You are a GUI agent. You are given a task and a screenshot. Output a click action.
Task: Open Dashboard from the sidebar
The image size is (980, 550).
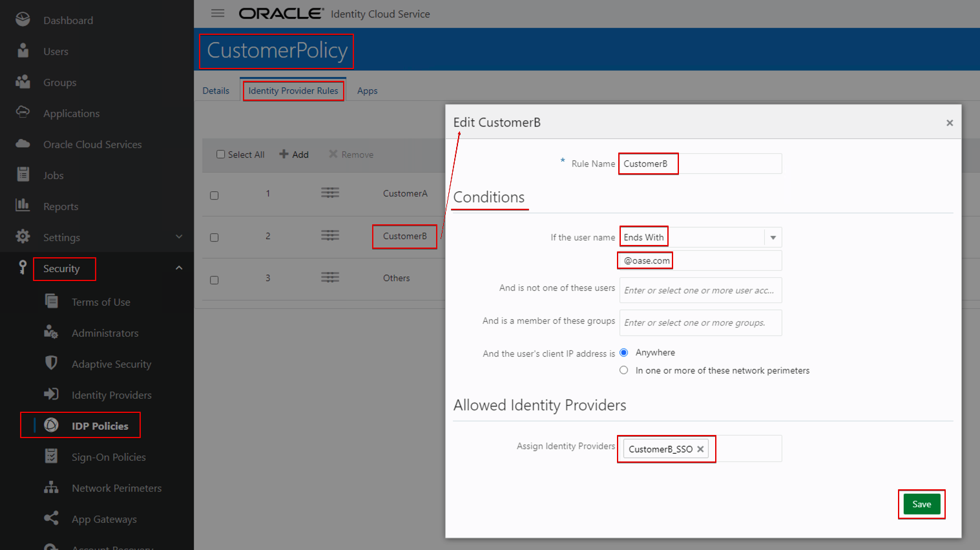pos(68,20)
